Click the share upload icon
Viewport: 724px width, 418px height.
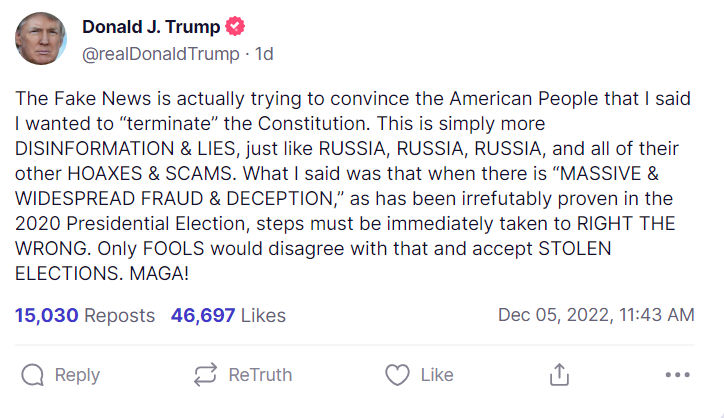click(x=560, y=375)
